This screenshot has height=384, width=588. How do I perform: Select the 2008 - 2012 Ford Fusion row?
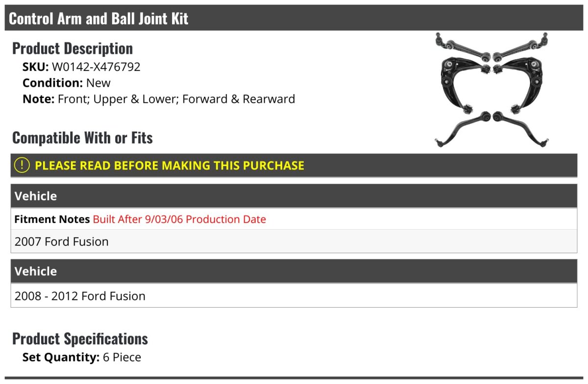coord(294,296)
